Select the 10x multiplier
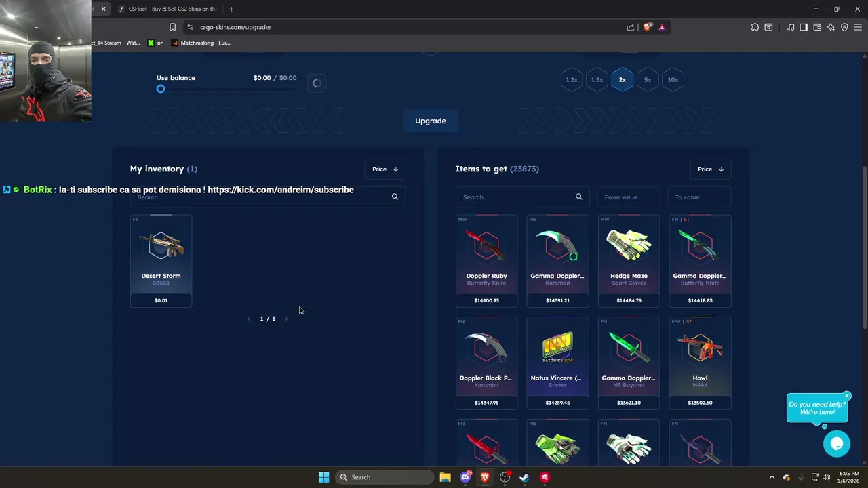The height and width of the screenshot is (488, 868). (x=673, y=79)
